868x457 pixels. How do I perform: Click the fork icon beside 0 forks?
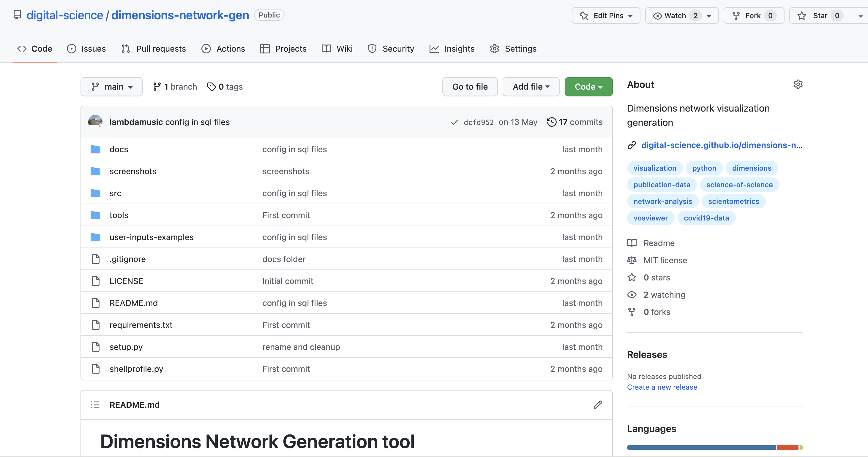click(x=632, y=312)
